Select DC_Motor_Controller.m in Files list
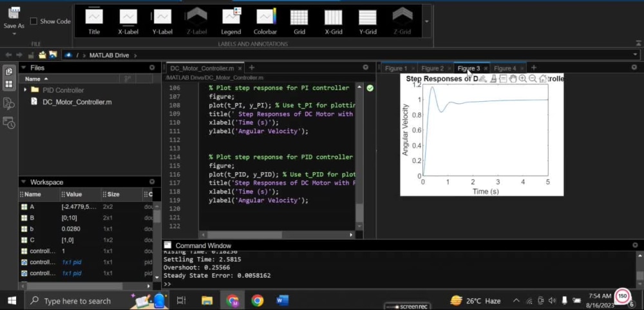Image resolution: width=644 pixels, height=310 pixels. [x=77, y=102]
